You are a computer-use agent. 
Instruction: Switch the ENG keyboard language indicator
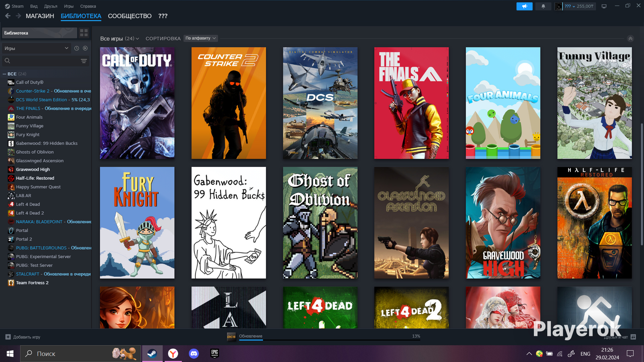(585, 354)
